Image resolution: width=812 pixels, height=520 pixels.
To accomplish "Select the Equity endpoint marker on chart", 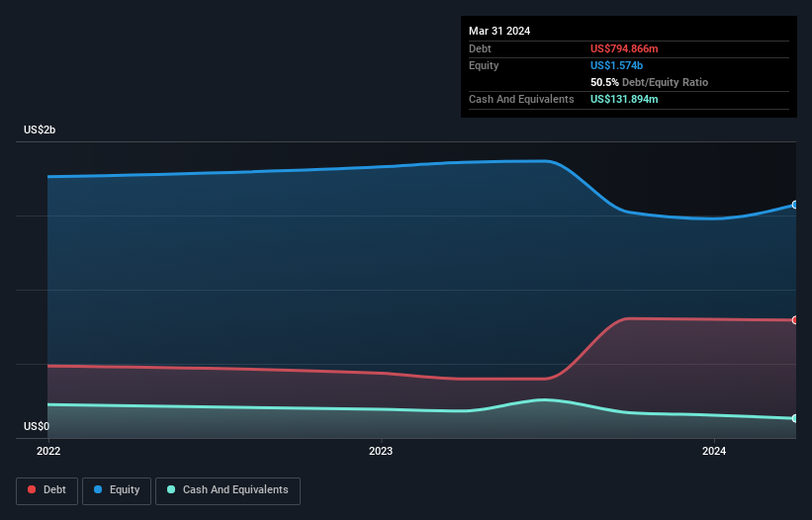I will 794,205.
